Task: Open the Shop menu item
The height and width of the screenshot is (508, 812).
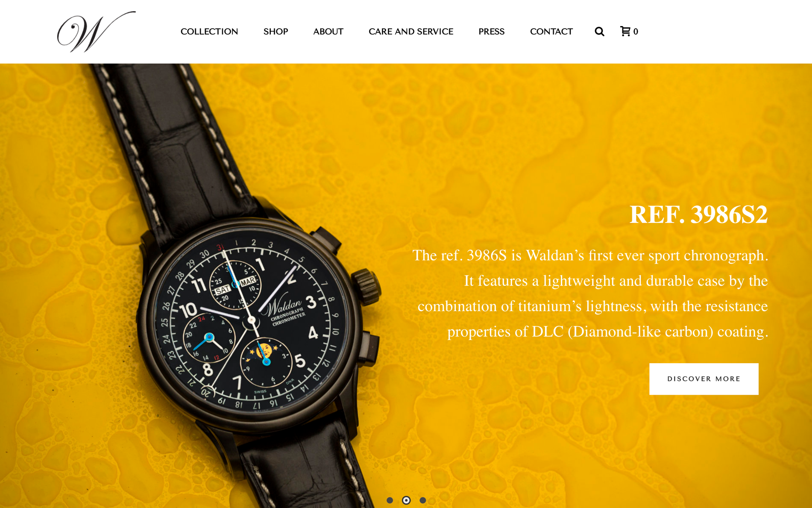Action: point(276,32)
